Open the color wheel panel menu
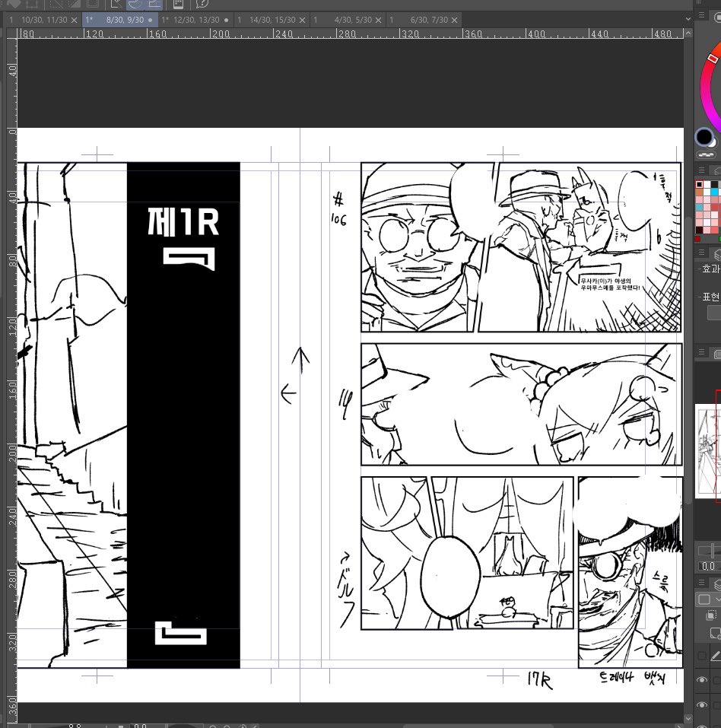The width and height of the screenshot is (721, 728). 701,15
